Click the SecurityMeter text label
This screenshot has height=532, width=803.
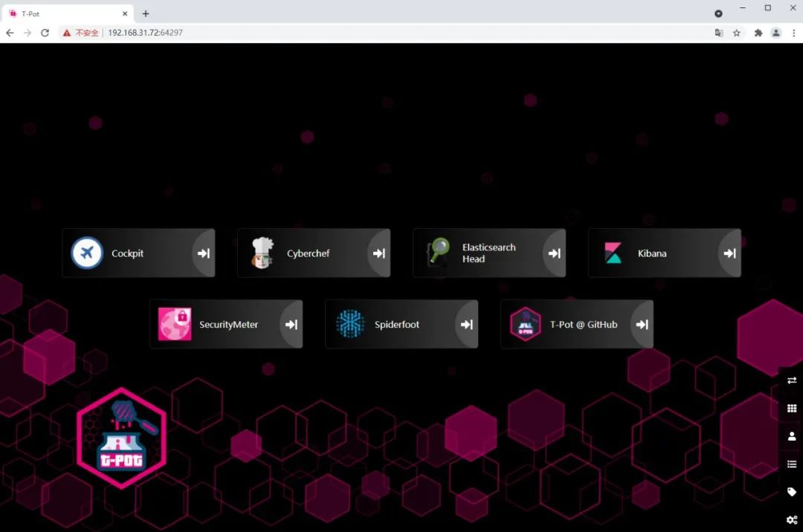click(228, 324)
